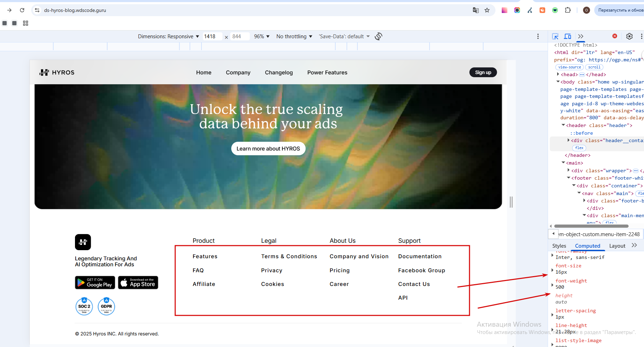Click the viewport height field showing 844
The height and width of the screenshot is (347, 644).
[x=240, y=36]
